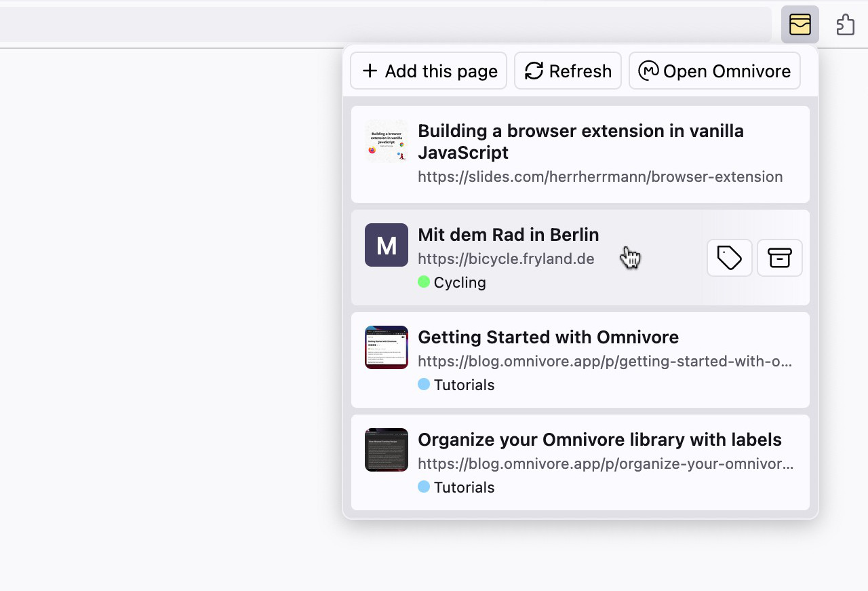Open the Building a browser extension article title
This screenshot has width=868, height=591.
(x=580, y=142)
